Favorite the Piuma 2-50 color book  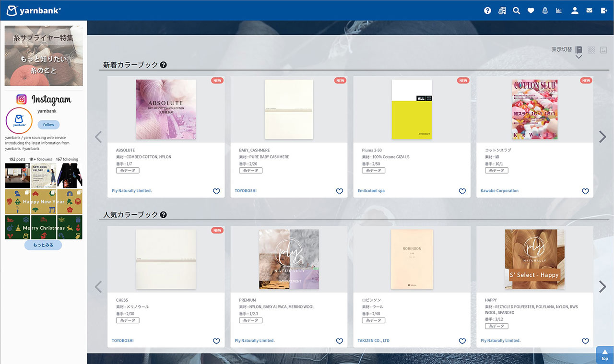(462, 191)
